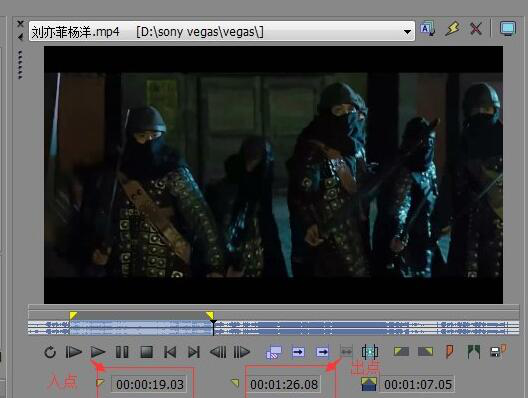Start playback with Play button

point(98,352)
